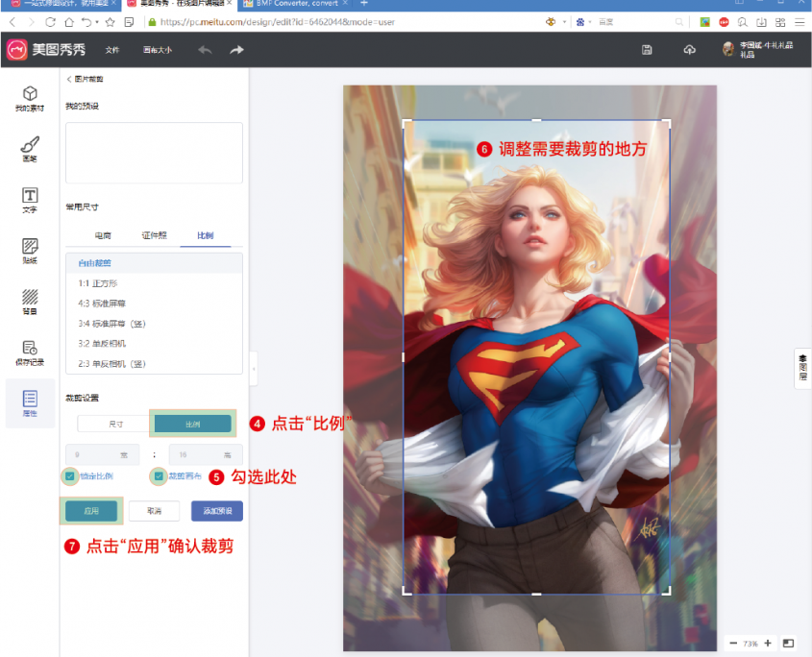Screen dimensions: 812x657
Task: Click the undo arrow in top toolbar
Action: pos(205,50)
